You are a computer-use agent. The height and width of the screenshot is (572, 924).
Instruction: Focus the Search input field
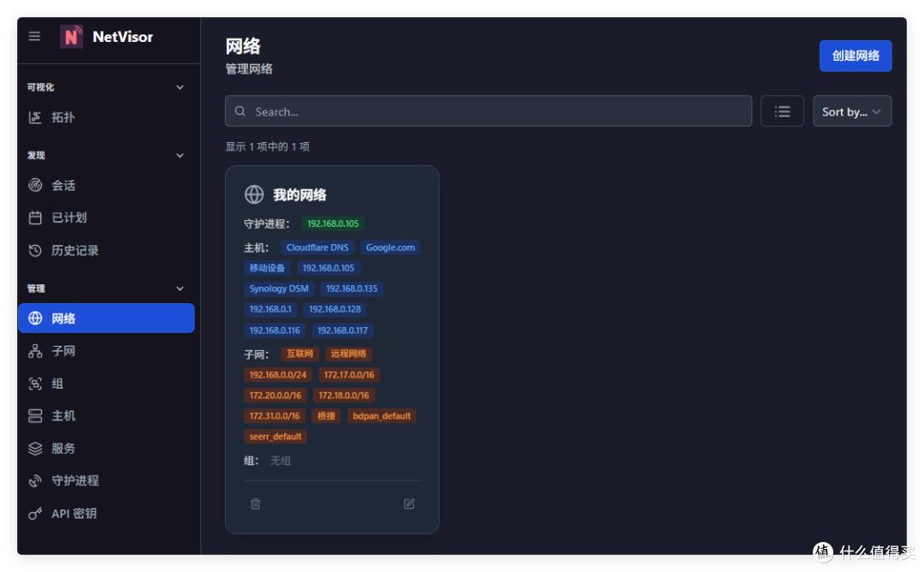[x=488, y=111]
